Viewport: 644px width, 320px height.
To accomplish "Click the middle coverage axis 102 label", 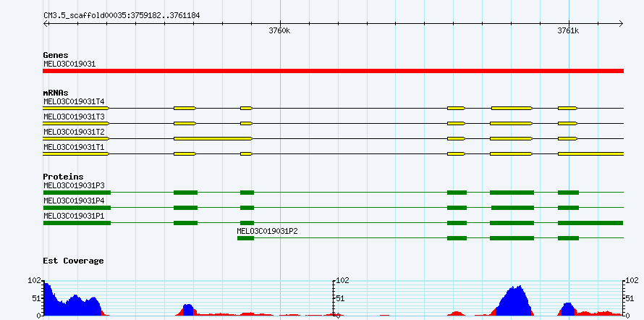I will click(x=342, y=281).
